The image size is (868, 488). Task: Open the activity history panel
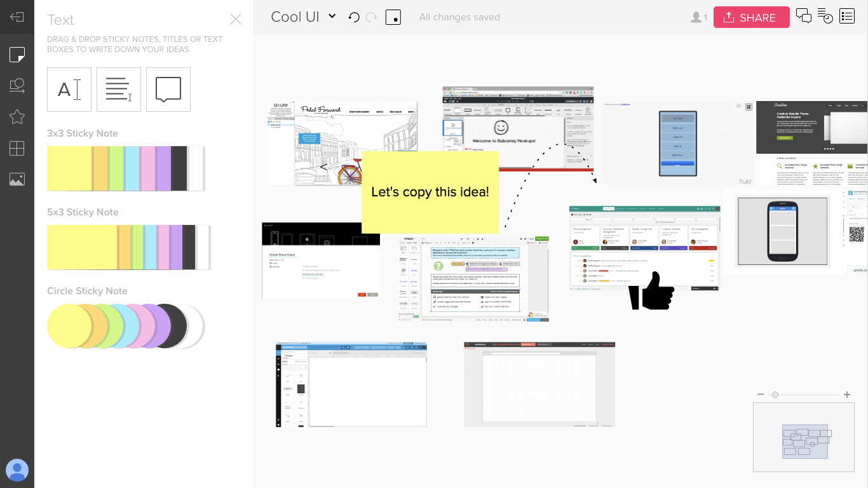[825, 17]
